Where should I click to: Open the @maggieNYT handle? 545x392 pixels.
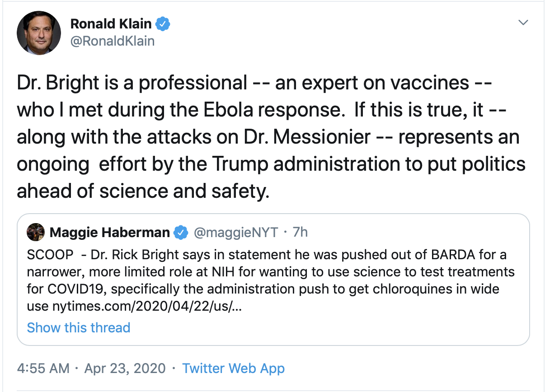click(x=236, y=233)
